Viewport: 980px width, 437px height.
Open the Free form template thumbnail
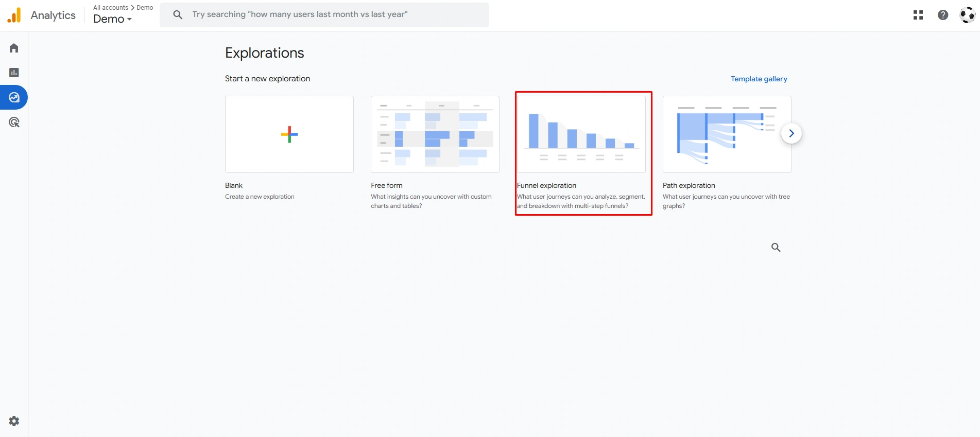(x=435, y=134)
